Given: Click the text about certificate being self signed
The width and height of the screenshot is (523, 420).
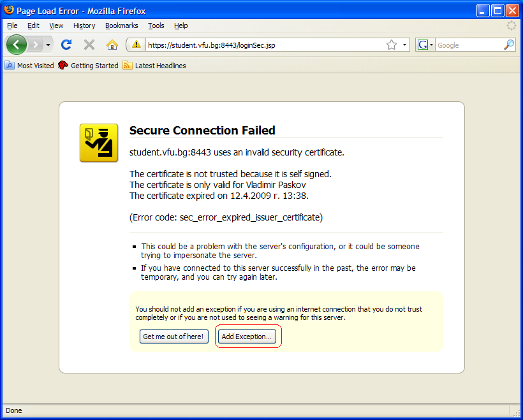Looking at the screenshot, I should tap(230, 174).
